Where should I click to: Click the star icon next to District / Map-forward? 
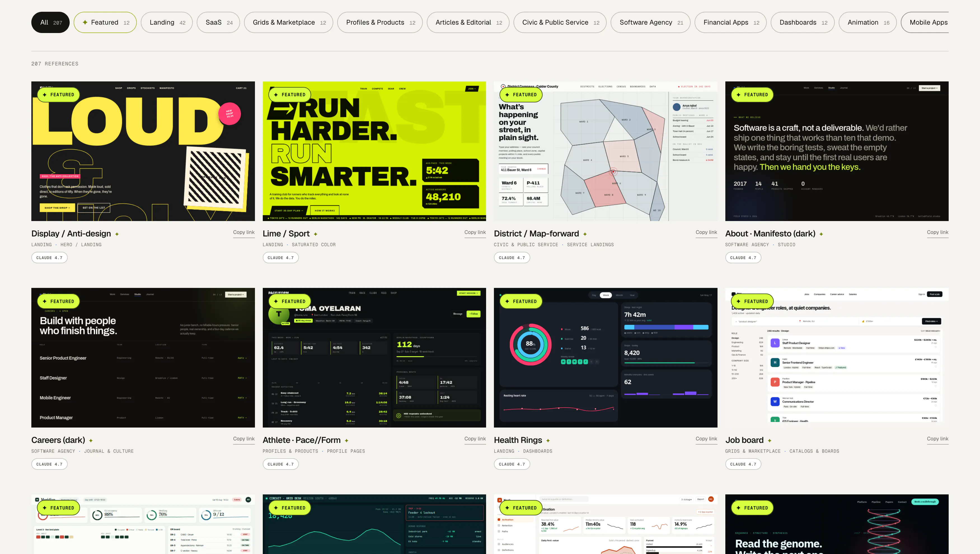[585, 234]
